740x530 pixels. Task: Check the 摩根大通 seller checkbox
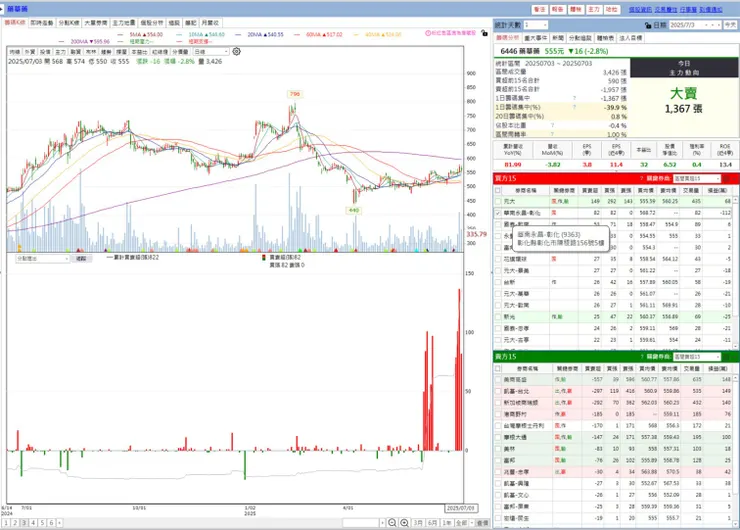(x=498, y=437)
